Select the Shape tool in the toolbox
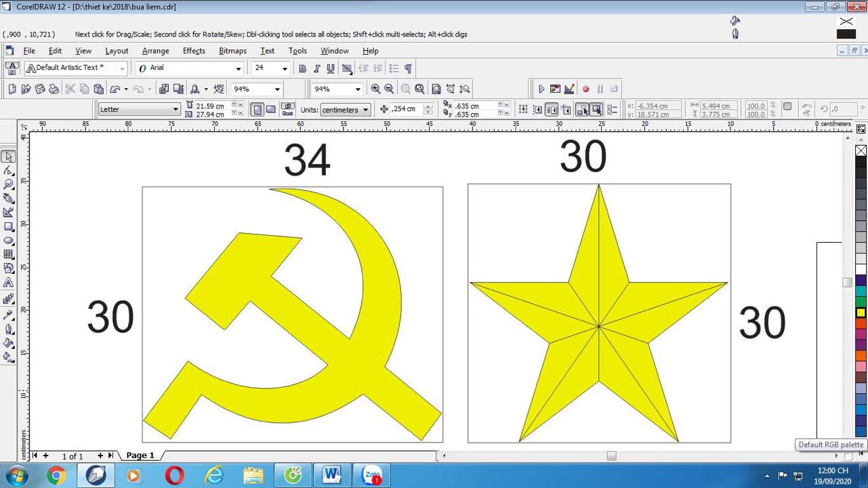 pos(9,171)
